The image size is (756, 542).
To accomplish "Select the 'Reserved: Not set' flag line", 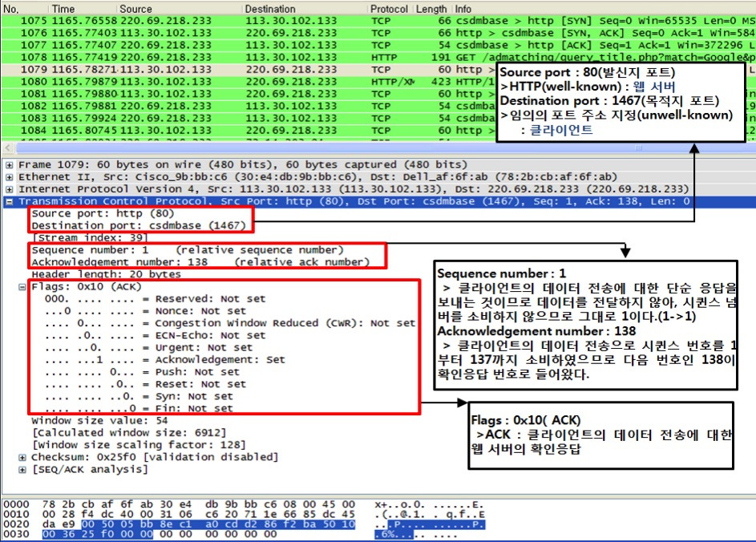I will (156, 299).
